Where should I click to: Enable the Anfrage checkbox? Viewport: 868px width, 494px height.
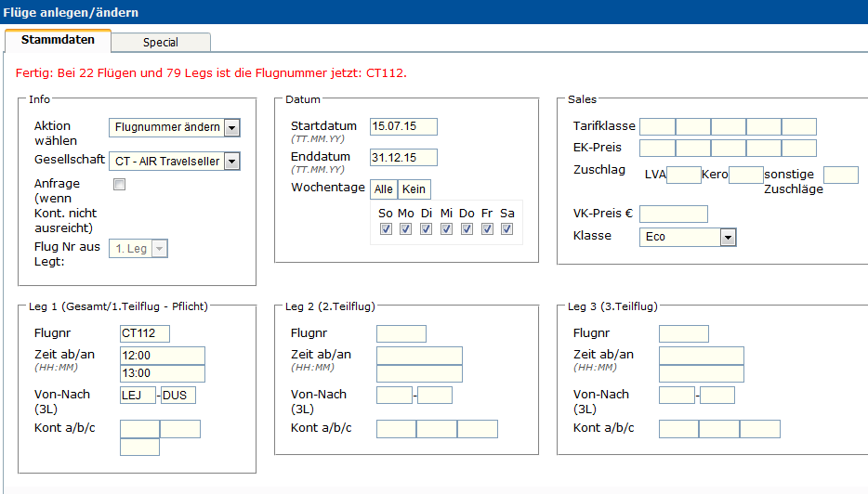(x=119, y=185)
